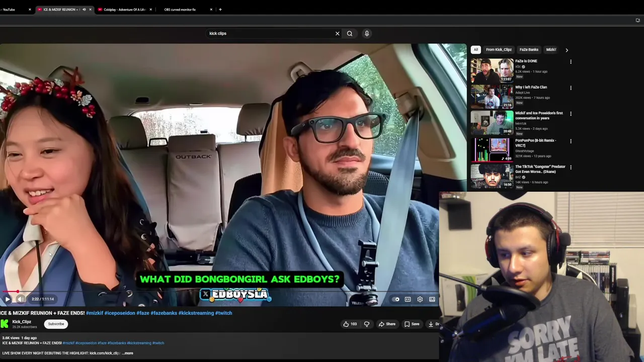Open the 'FaZe is DONE' video thumbnail
The image size is (644, 362).
[x=492, y=70]
